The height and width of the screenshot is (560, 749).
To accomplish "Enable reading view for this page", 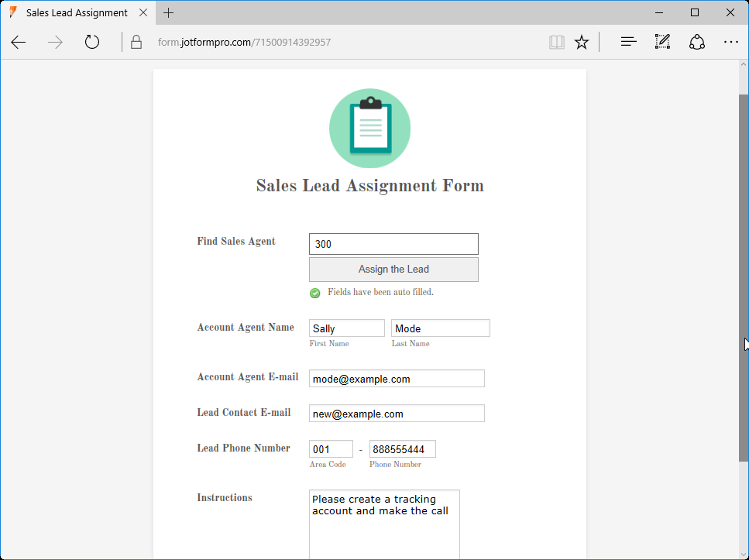I will coord(556,42).
